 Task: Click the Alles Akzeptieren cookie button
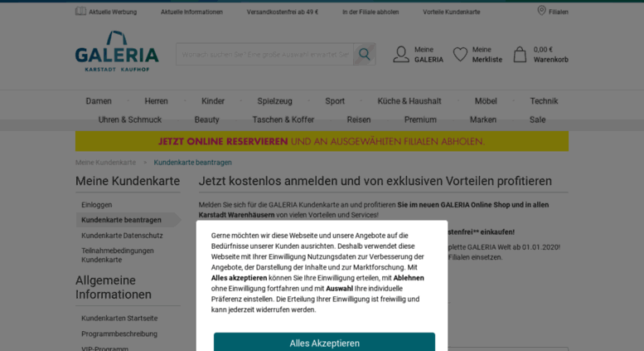point(324,342)
